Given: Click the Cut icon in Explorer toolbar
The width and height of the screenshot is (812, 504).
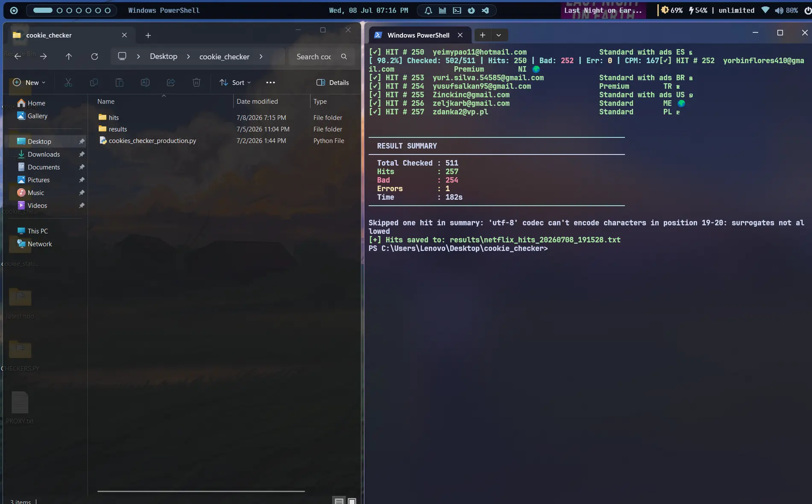Looking at the screenshot, I should [68, 82].
